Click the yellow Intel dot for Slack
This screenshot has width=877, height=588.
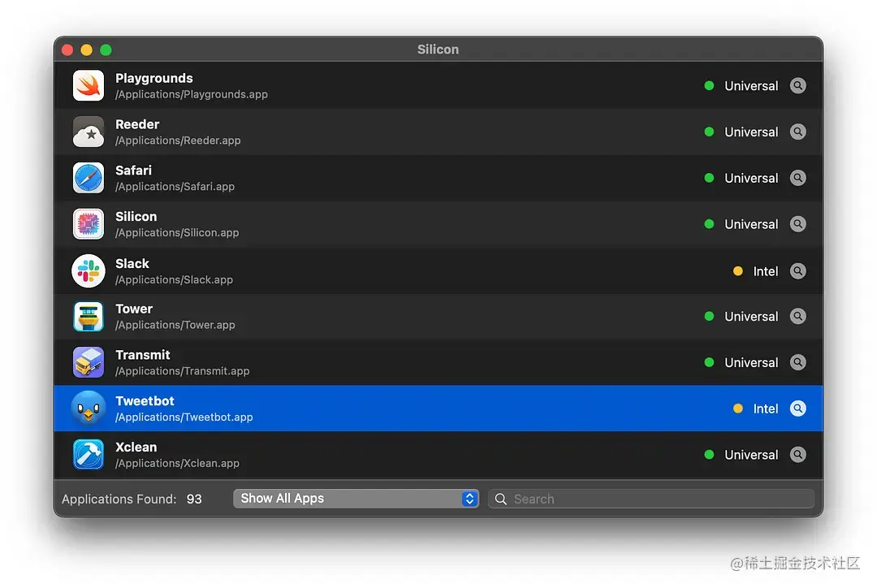(x=738, y=270)
